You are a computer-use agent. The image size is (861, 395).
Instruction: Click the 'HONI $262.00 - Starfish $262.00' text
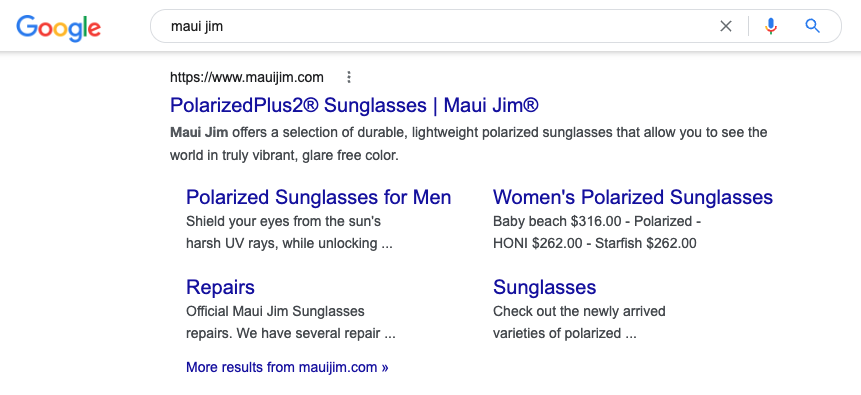(x=595, y=243)
